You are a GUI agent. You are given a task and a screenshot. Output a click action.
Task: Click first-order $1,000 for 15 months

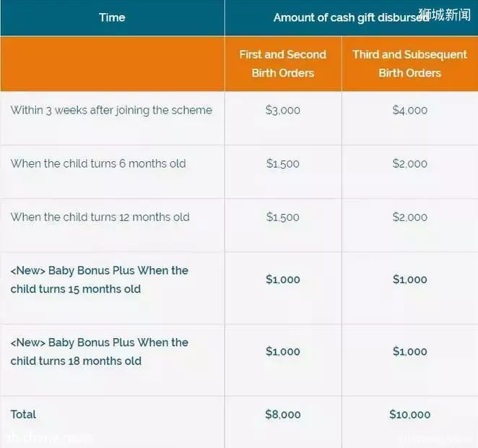coord(282,280)
